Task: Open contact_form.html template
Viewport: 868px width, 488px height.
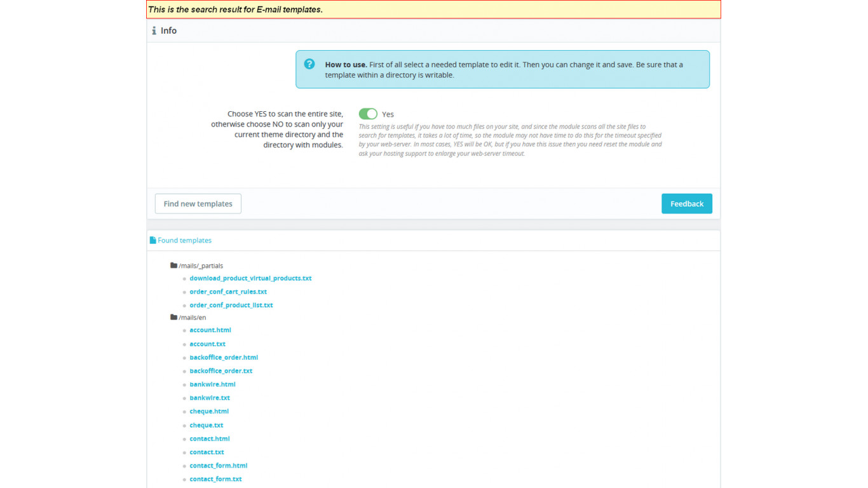Action: (219, 465)
